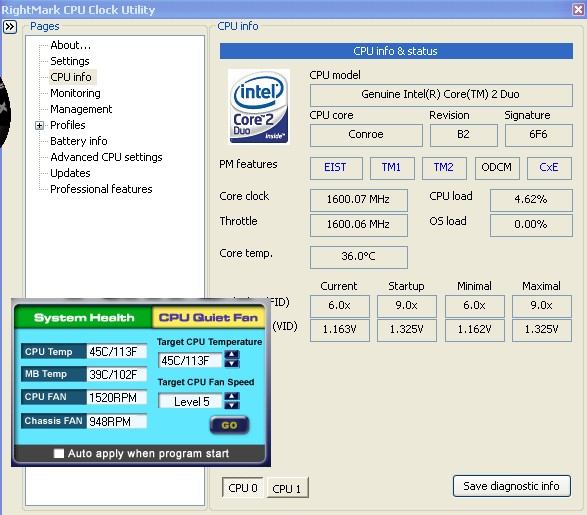Screen dimensions: 587x515
Task: Click the CPU load 4.62% value
Action: coord(531,200)
